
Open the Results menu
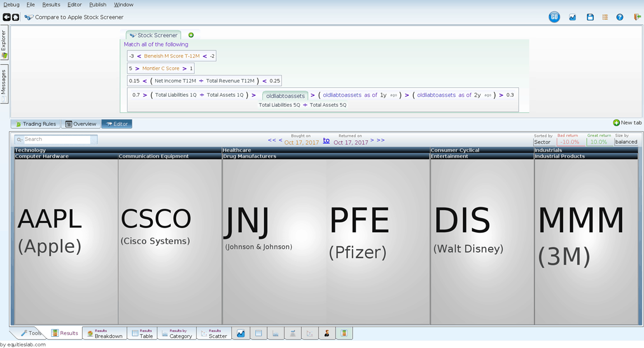point(51,4)
